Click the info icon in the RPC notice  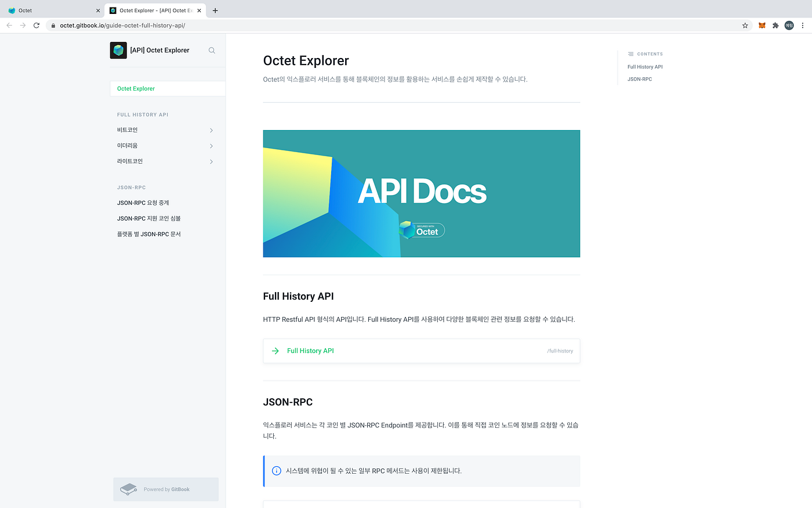[x=277, y=471]
